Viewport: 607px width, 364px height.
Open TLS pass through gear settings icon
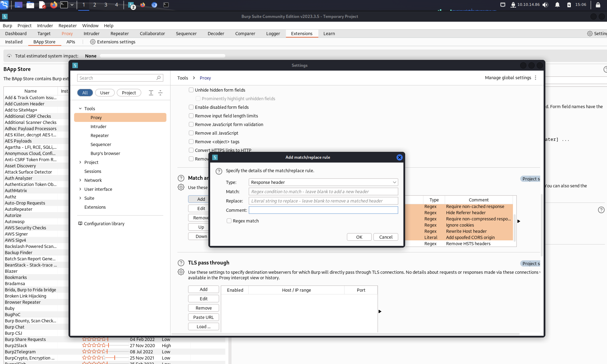(x=181, y=272)
